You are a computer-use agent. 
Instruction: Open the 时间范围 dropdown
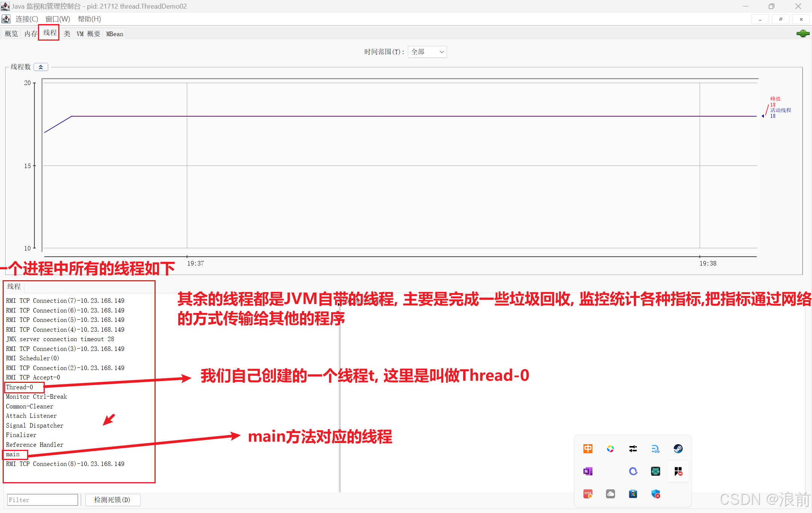click(427, 52)
